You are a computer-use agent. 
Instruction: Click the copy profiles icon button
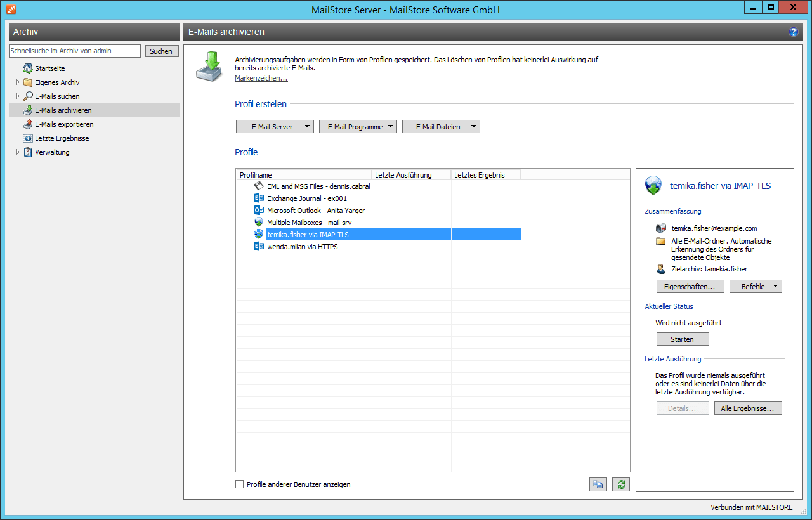(x=598, y=484)
